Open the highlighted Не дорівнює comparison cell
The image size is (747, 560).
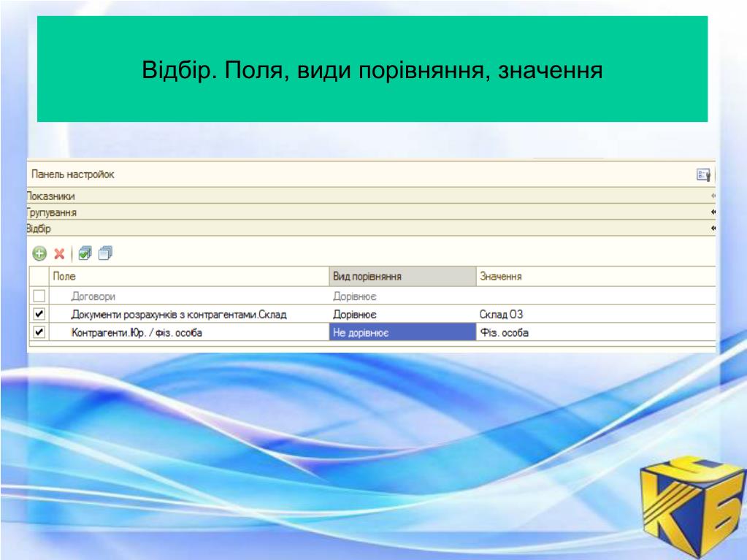402,332
